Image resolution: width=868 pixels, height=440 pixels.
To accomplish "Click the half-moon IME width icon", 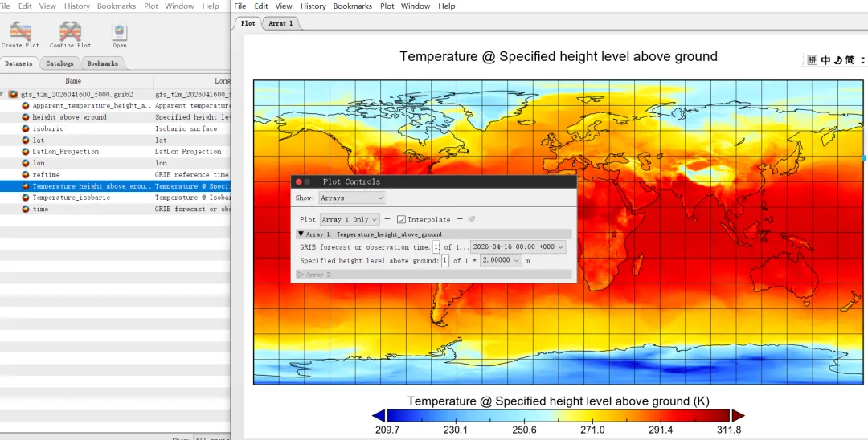I will point(837,60).
